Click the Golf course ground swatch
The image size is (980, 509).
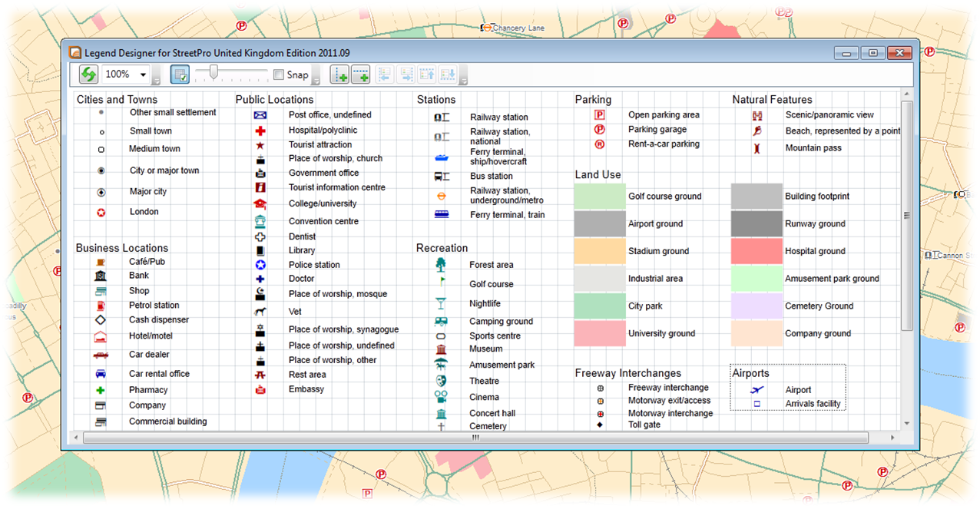coord(600,196)
